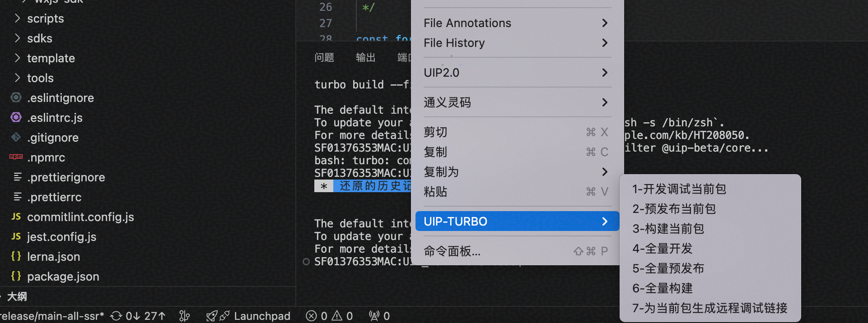The width and height of the screenshot is (868, 323).
Task: Open the File Annotations submenu arrow
Action: (x=605, y=23)
